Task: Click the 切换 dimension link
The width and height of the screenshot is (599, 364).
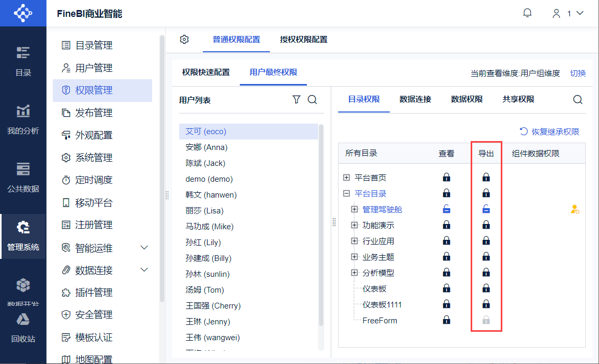Action: pyautogui.click(x=578, y=73)
